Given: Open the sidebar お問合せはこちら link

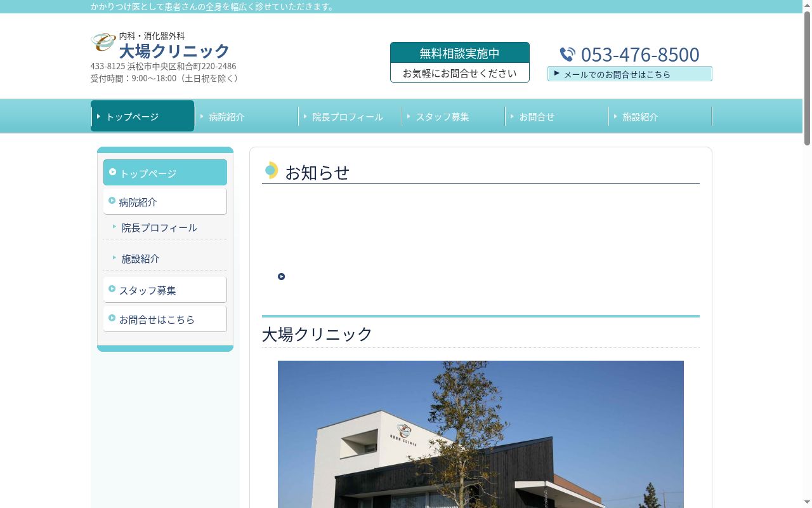Looking at the screenshot, I should (x=165, y=319).
